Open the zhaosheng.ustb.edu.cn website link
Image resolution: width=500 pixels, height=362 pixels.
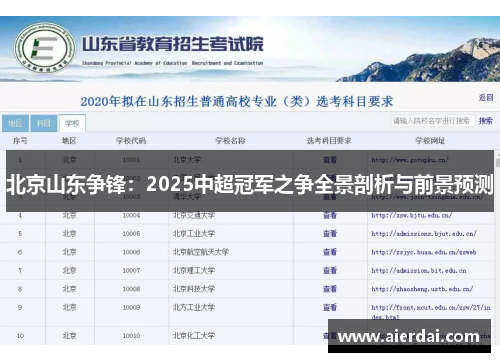coord(422,289)
